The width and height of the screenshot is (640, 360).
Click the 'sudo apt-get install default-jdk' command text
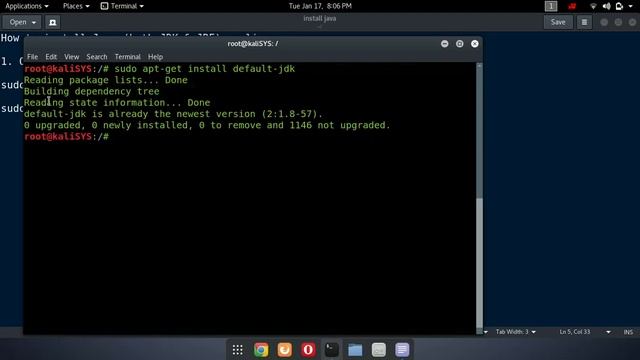pos(204,69)
